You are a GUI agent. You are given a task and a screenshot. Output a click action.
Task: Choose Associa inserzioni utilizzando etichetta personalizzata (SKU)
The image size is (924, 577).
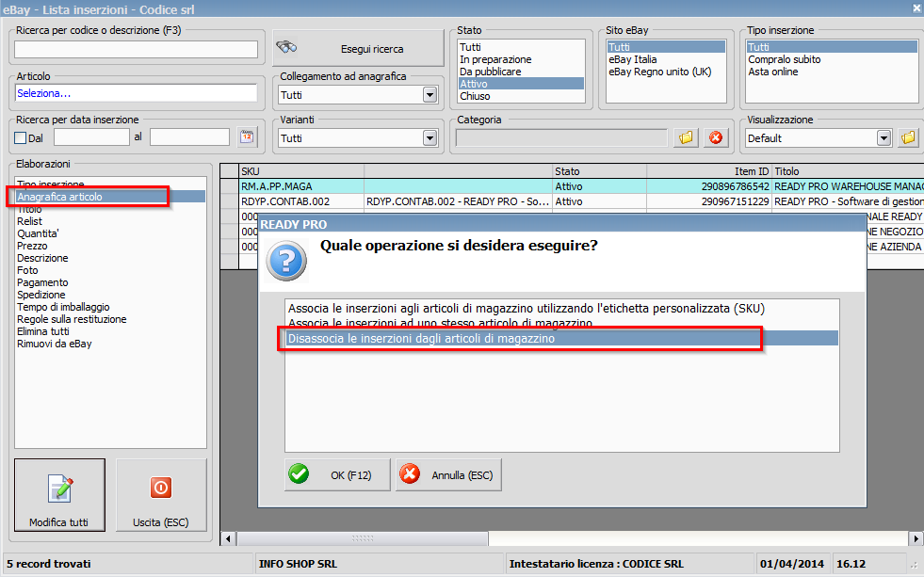561,309
